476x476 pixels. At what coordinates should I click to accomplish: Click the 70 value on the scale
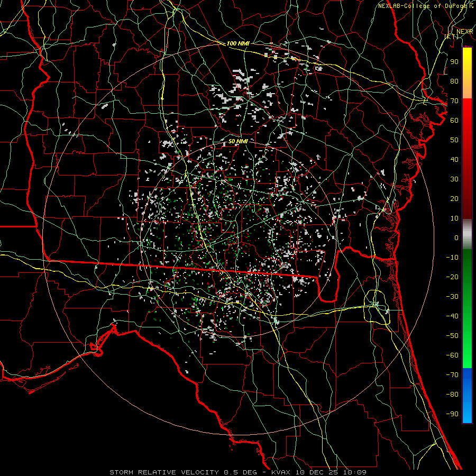coord(454,101)
